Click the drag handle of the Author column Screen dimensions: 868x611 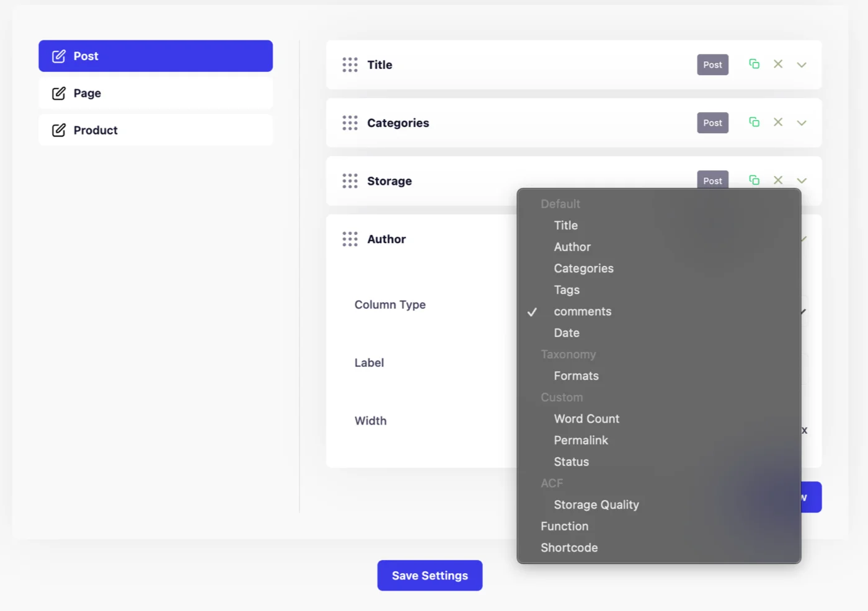point(350,239)
